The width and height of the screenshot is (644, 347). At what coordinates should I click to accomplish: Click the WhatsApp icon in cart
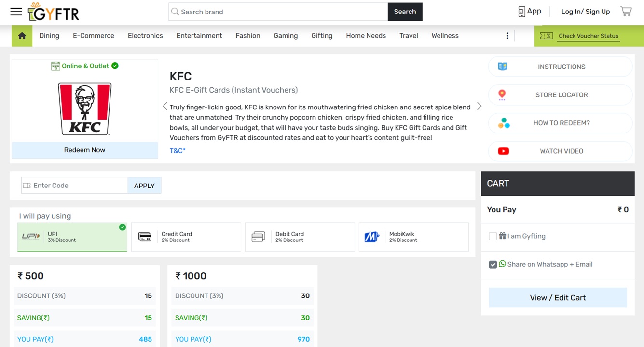502,264
